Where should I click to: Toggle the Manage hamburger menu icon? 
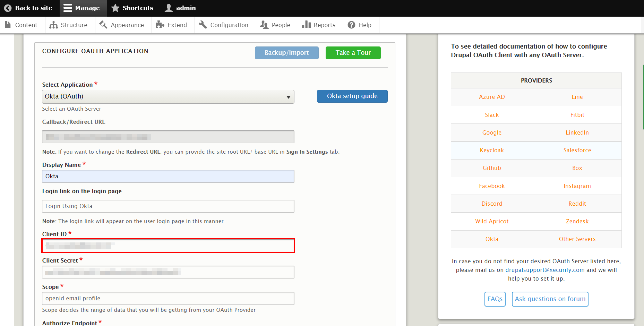pos(68,8)
